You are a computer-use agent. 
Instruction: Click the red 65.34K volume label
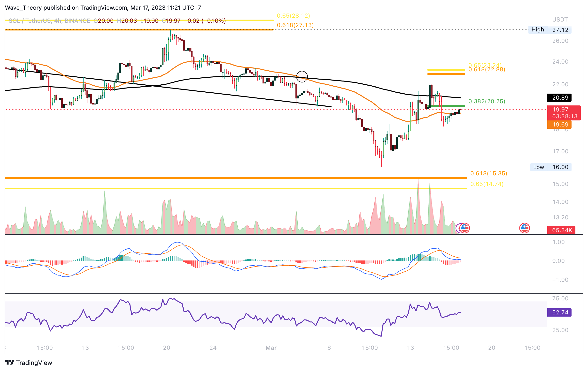(561, 230)
